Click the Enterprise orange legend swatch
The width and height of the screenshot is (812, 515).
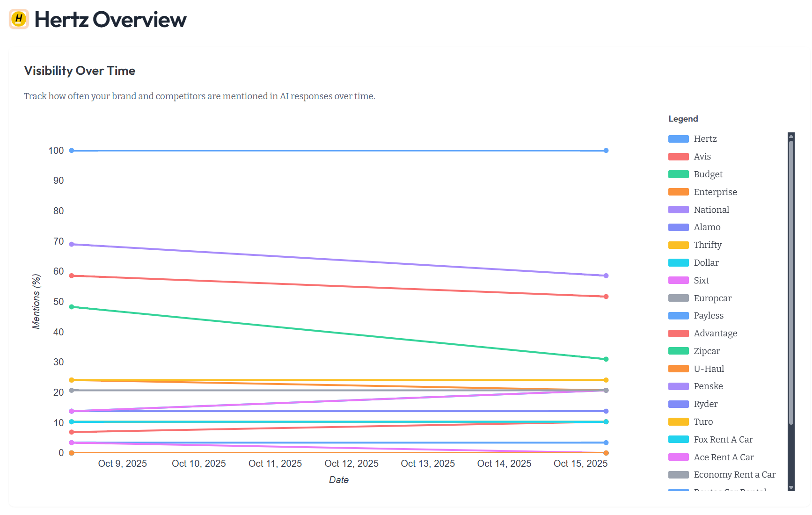point(678,192)
